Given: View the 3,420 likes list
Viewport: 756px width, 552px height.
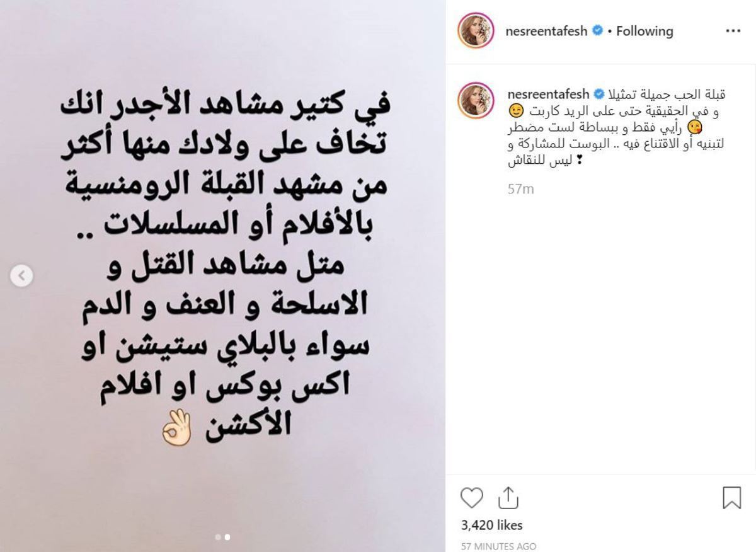Looking at the screenshot, I should (492, 525).
